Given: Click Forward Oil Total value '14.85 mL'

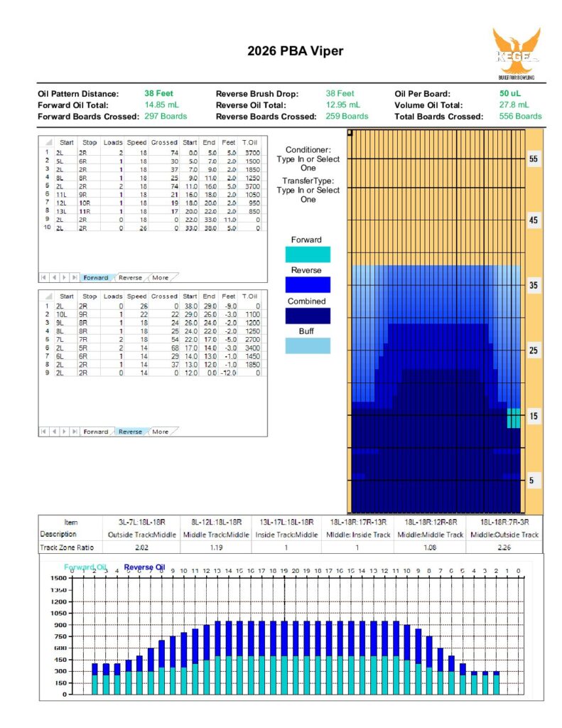Looking at the screenshot, I should [161, 105].
